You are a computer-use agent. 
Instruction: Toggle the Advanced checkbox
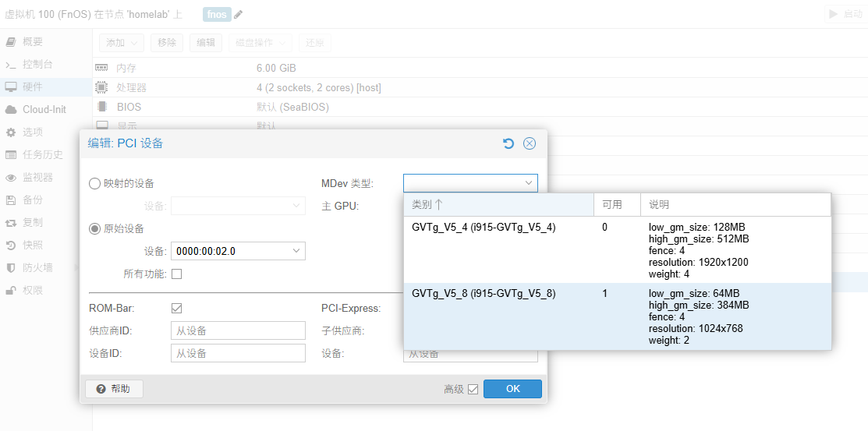(473, 389)
